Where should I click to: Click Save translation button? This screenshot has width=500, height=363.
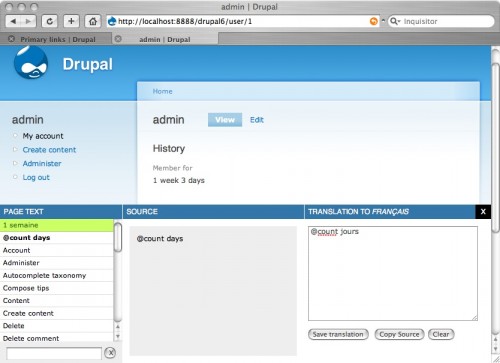338,334
